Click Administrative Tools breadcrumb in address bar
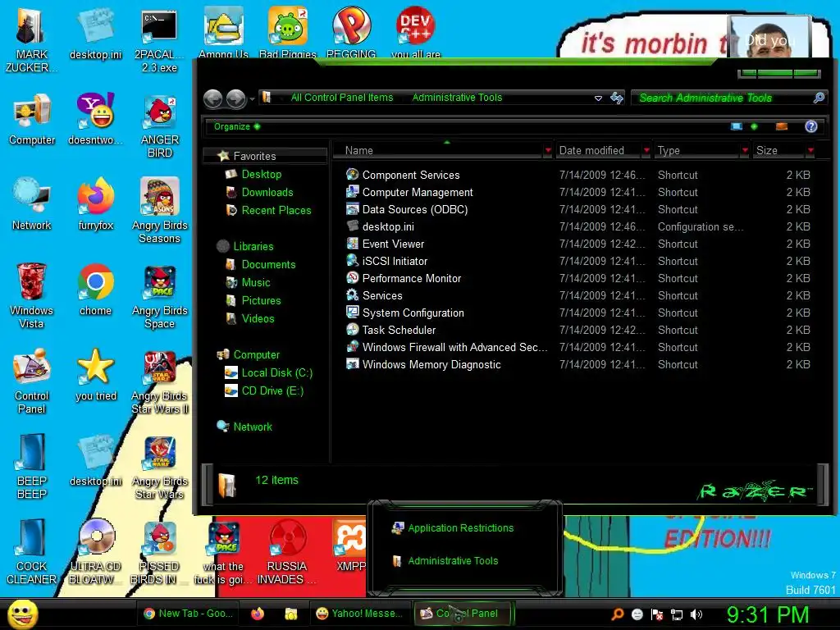Screen dimensions: 840x630 [x=457, y=98]
